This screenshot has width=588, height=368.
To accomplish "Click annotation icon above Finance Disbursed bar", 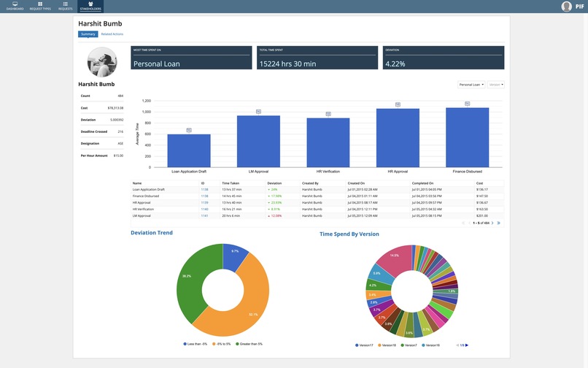I will [x=467, y=104].
